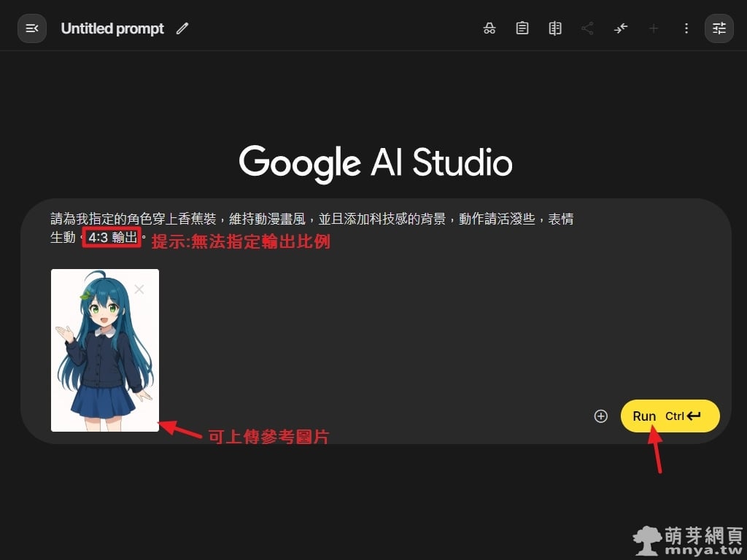Enable temporary chat with the incognito icon
This screenshot has height=560, width=747.
[x=489, y=28]
